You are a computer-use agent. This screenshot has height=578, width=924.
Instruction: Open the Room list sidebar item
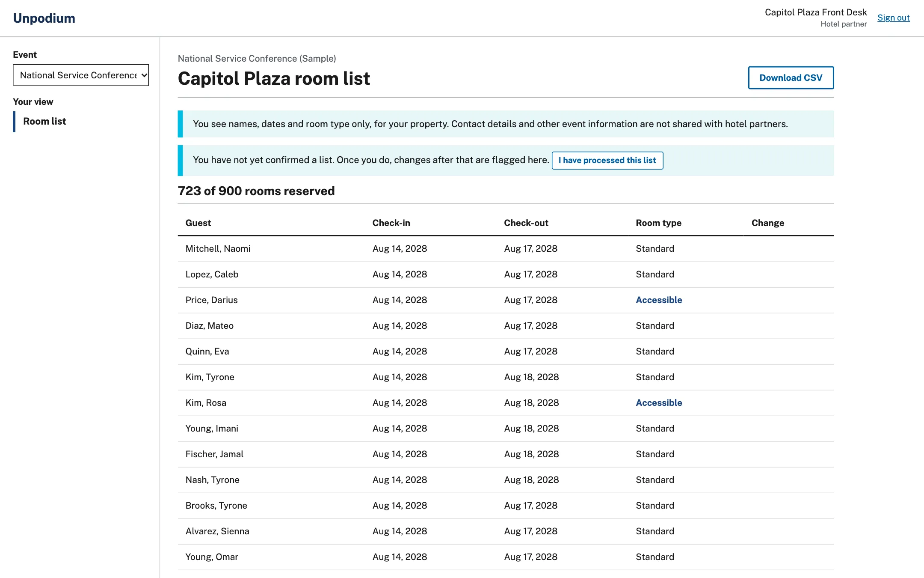click(44, 122)
